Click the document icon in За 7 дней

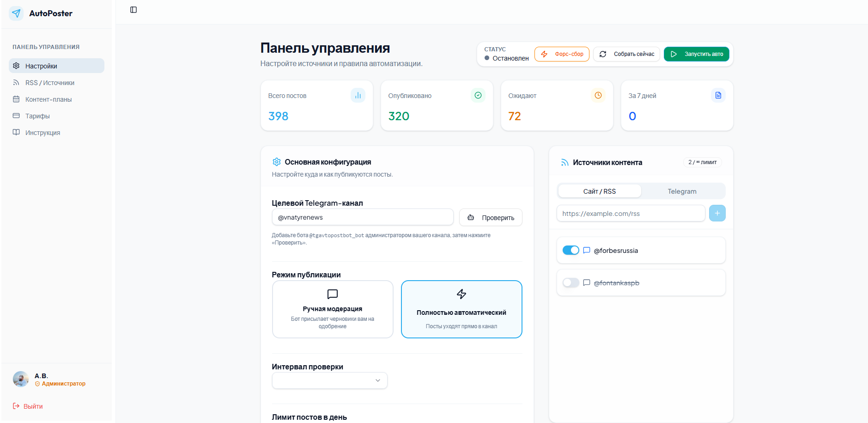pyautogui.click(x=718, y=95)
